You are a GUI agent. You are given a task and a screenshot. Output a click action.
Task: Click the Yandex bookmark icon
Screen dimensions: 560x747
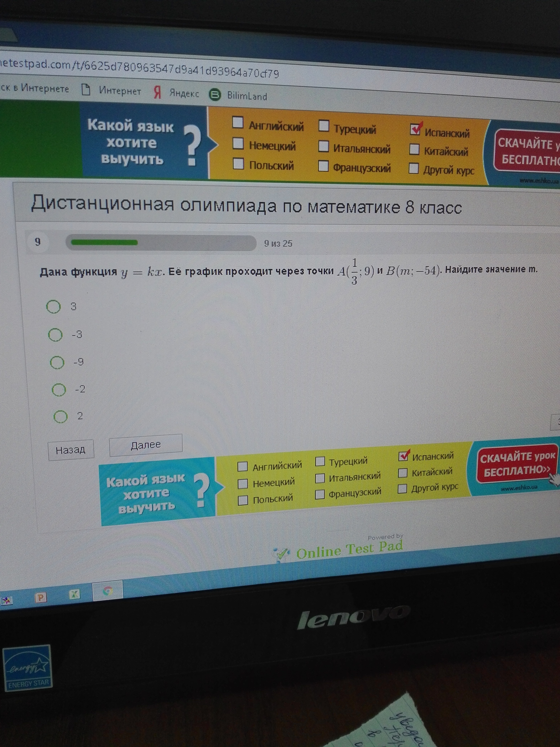(x=157, y=92)
